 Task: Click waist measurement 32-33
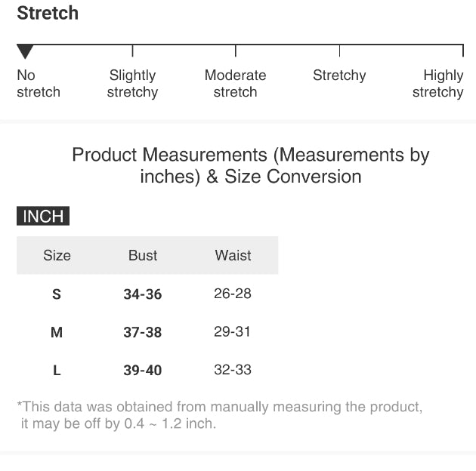233,370
